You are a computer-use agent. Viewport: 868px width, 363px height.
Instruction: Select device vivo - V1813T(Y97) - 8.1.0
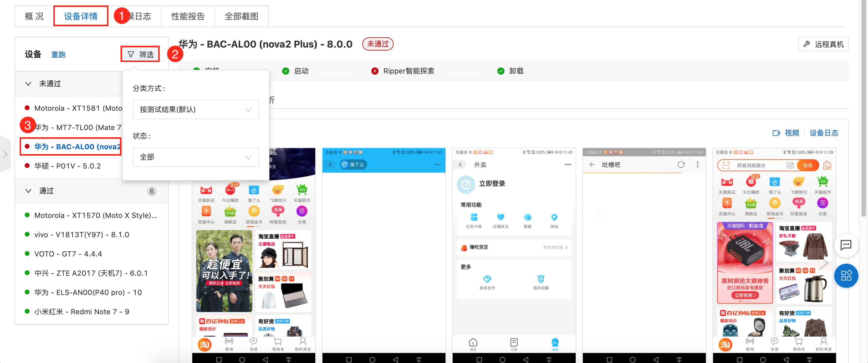tap(82, 234)
